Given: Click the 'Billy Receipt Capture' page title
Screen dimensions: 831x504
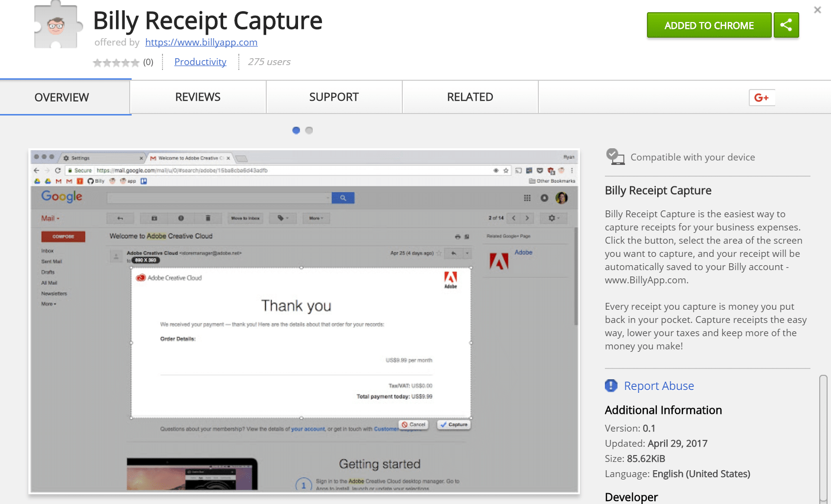Looking at the screenshot, I should tap(208, 21).
